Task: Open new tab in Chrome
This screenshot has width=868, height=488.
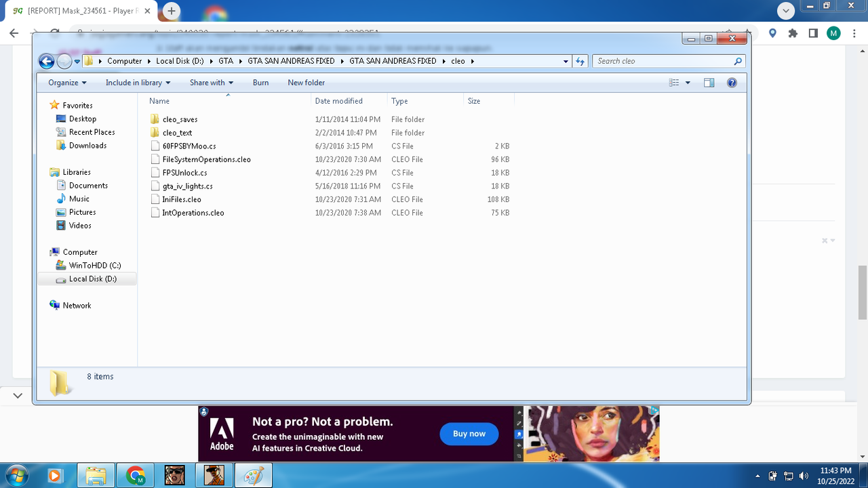Action: click(172, 11)
